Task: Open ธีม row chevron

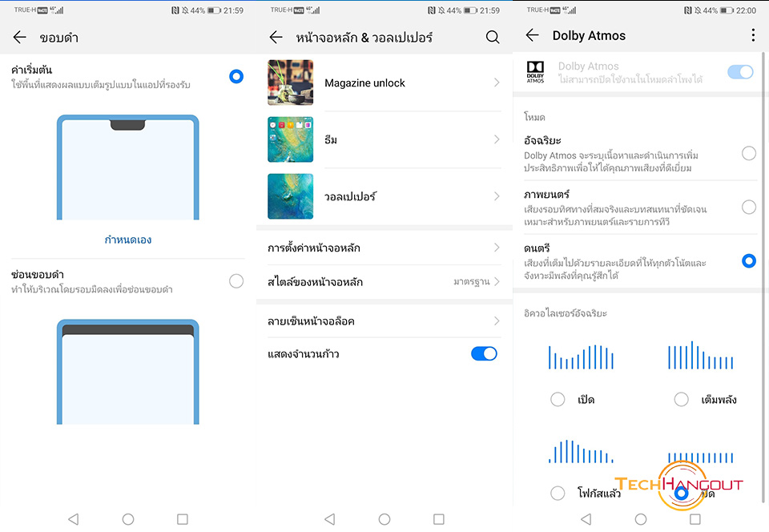Action: (497, 139)
